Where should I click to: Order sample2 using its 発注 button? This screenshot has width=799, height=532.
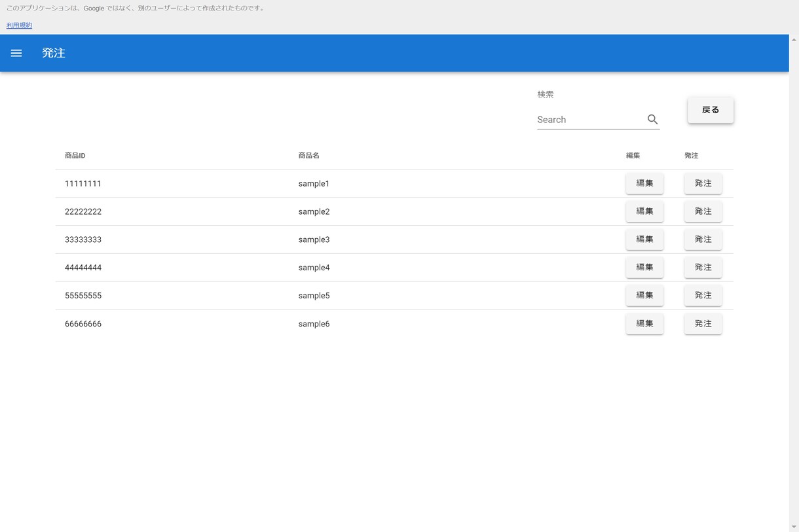coord(703,211)
